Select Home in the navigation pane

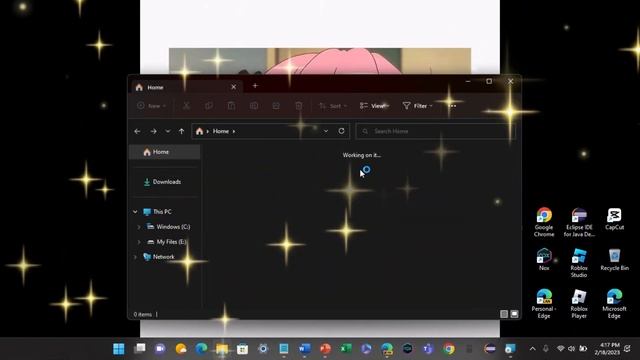tap(164, 152)
